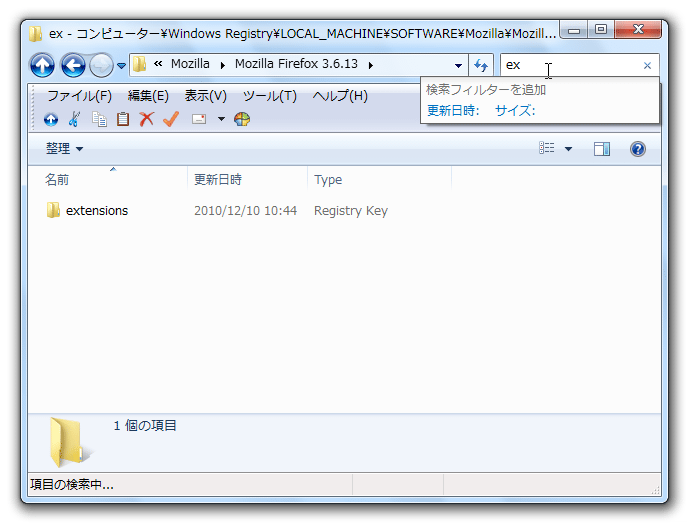
Task: Click the date 2010/12/10 10:44
Action: pyautogui.click(x=245, y=210)
